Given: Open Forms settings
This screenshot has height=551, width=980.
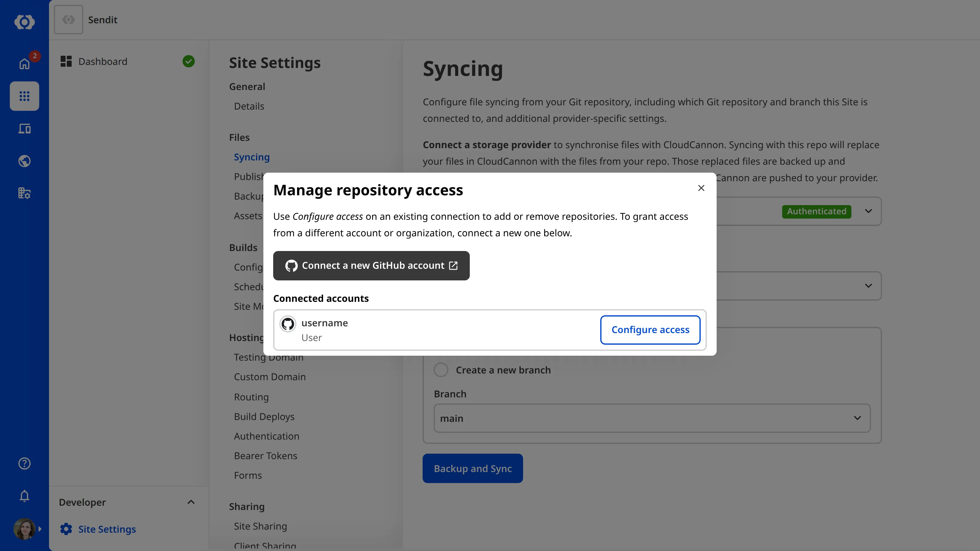Looking at the screenshot, I should tap(248, 475).
